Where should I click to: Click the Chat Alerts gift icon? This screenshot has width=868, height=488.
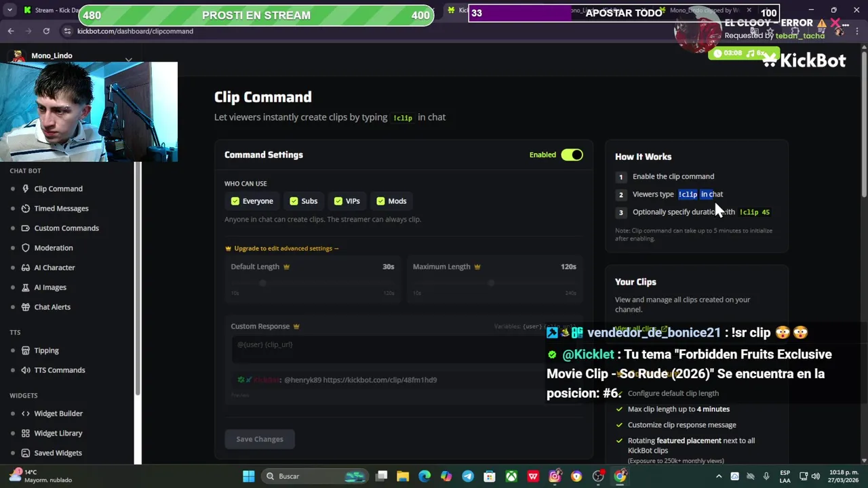26,306
